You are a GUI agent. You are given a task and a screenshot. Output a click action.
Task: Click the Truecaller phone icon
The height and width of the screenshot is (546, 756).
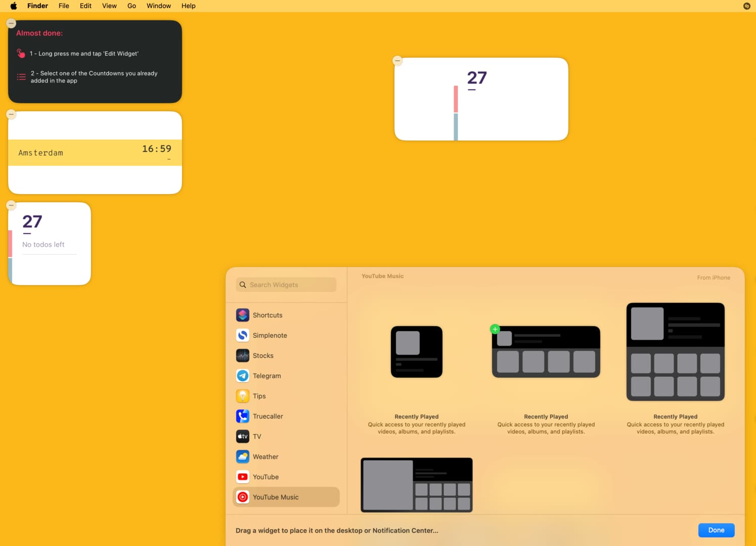(x=243, y=416)
